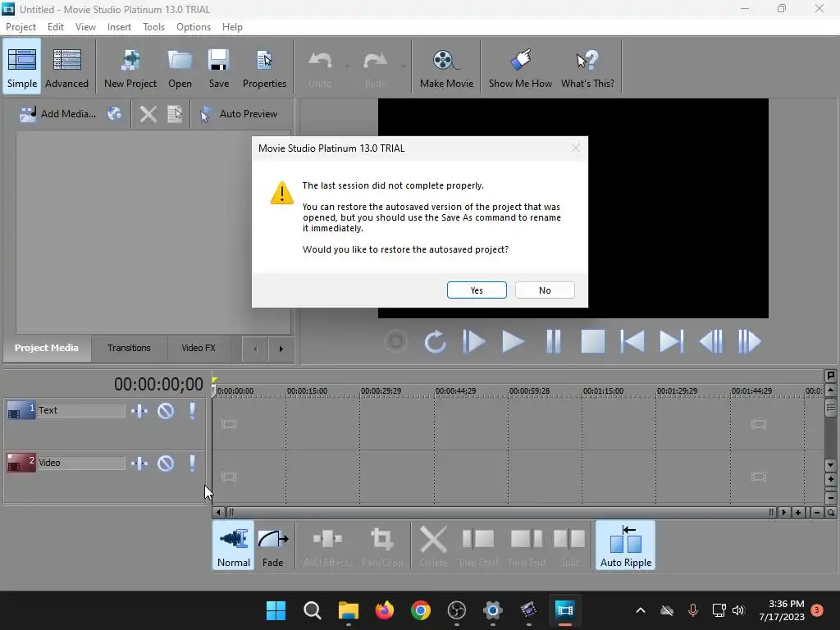
Task: Select the Fade tool
Action: [x=273, y=546]
